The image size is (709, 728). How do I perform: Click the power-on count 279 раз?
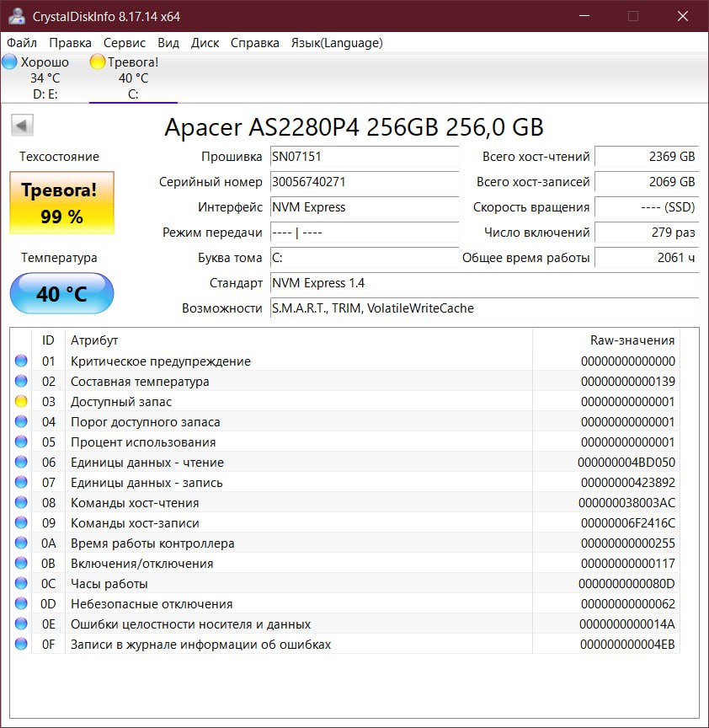pyautogui.click(x=647, y=233)
